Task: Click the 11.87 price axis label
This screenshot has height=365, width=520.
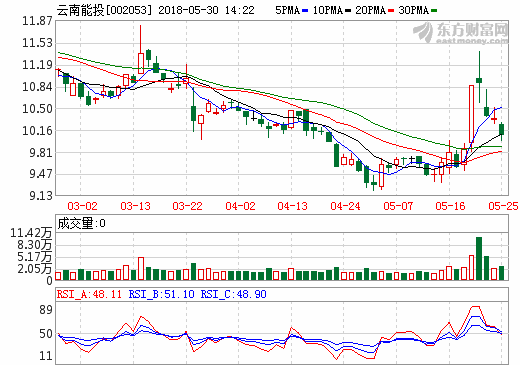Action: (x=37, y=21)
